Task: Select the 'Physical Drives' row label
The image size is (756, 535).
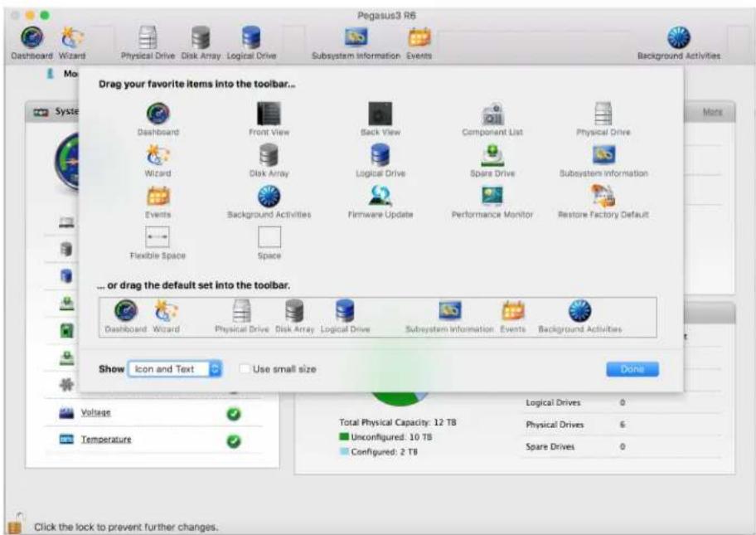Action: [555, 425]
